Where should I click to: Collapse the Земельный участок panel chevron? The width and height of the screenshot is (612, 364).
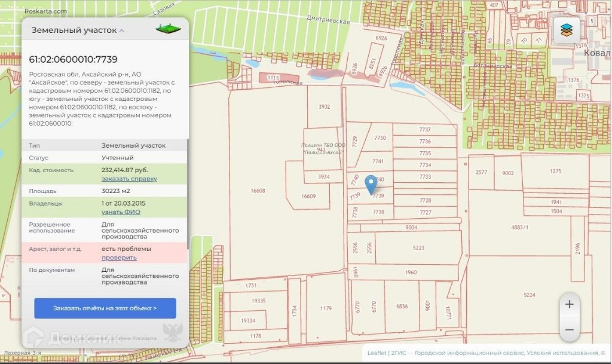coord(122,30)
